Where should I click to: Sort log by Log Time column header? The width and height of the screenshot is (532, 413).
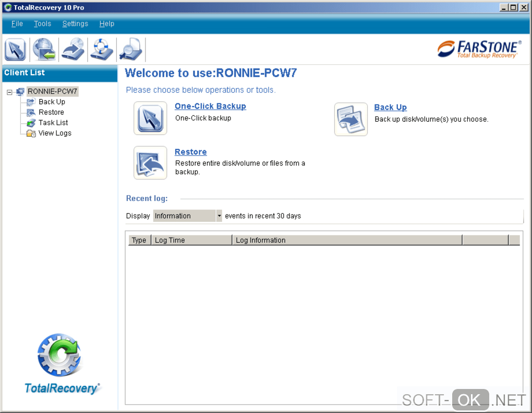192,240
